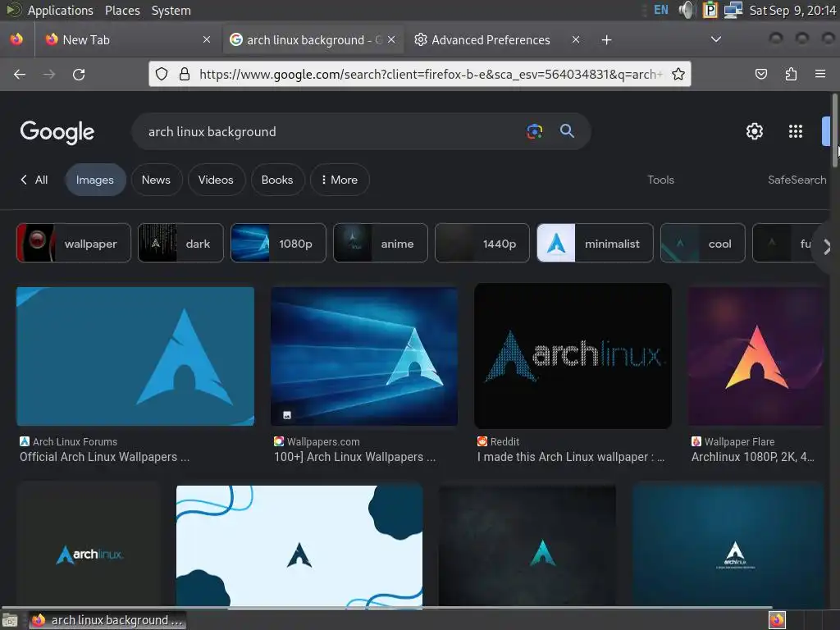
Task: Open the Extensions puzzle icon
Action: coord(791,75)
